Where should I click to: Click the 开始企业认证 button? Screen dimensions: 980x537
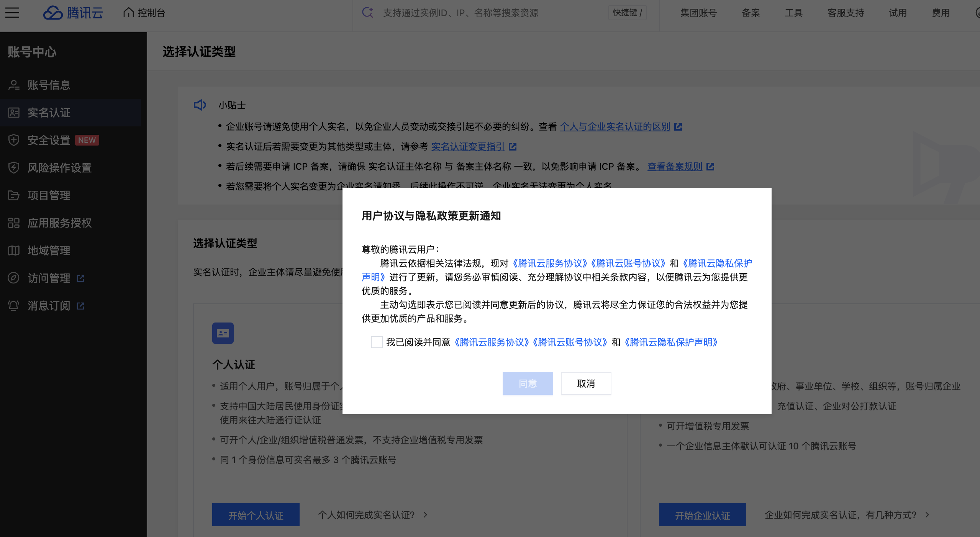[x=703, y=515]
